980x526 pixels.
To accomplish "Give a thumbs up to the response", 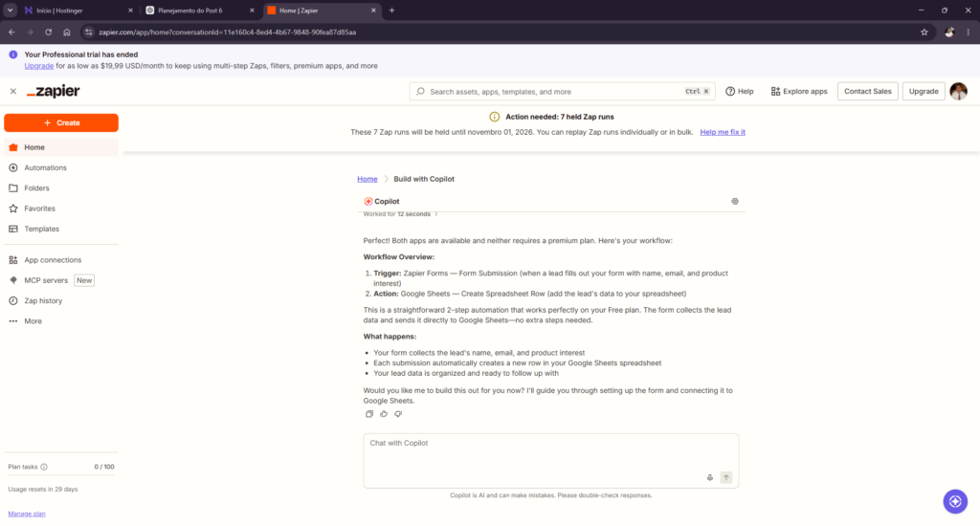I will pos(384,414).
